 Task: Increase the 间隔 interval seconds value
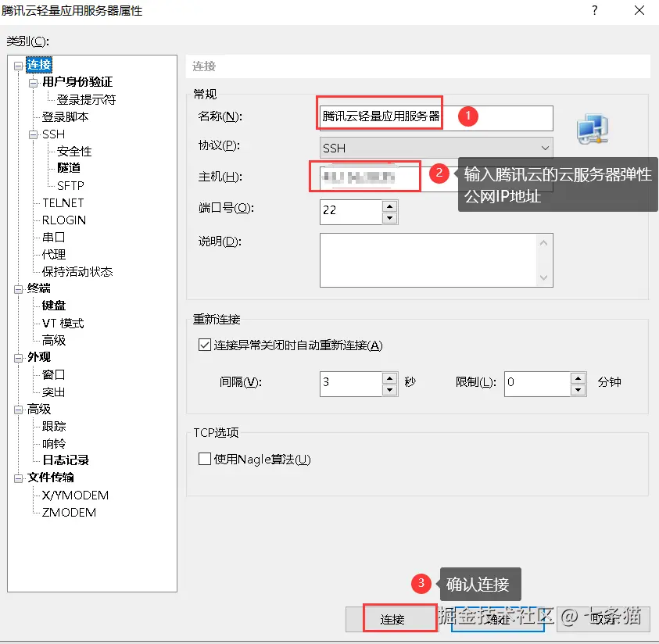(389, 378)
